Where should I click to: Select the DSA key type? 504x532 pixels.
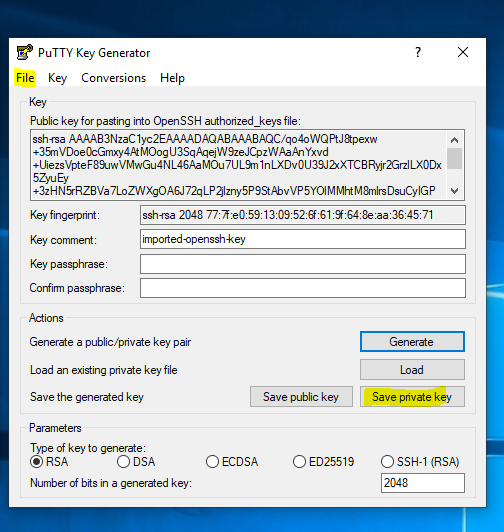[x=136, y=462]
